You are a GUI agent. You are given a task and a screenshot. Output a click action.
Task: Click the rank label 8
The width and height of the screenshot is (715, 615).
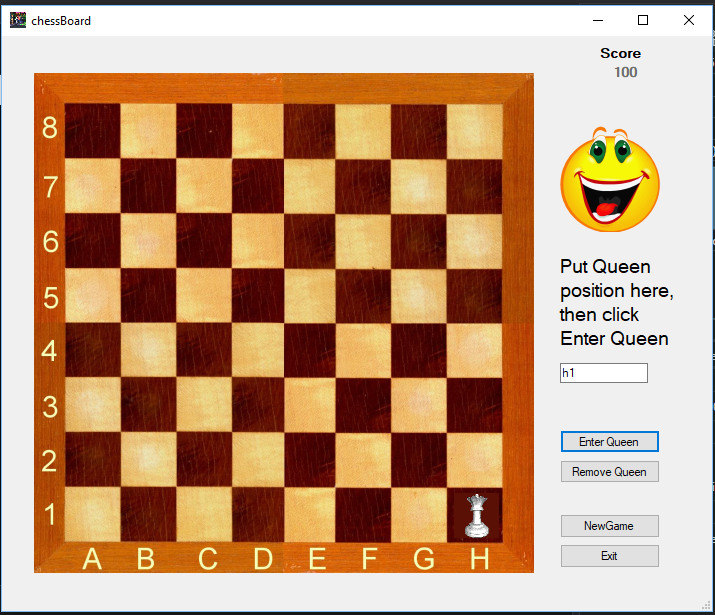(50, 127)
